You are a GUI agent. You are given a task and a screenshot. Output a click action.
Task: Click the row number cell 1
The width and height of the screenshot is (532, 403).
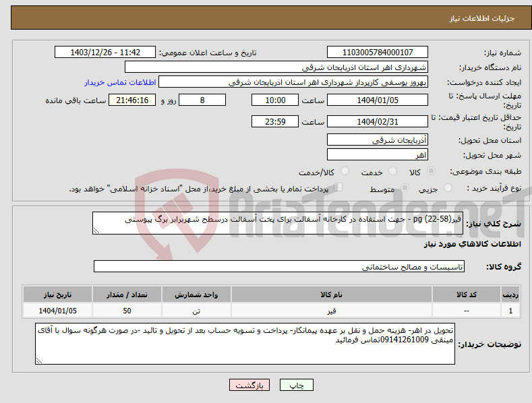coord(510,311)
